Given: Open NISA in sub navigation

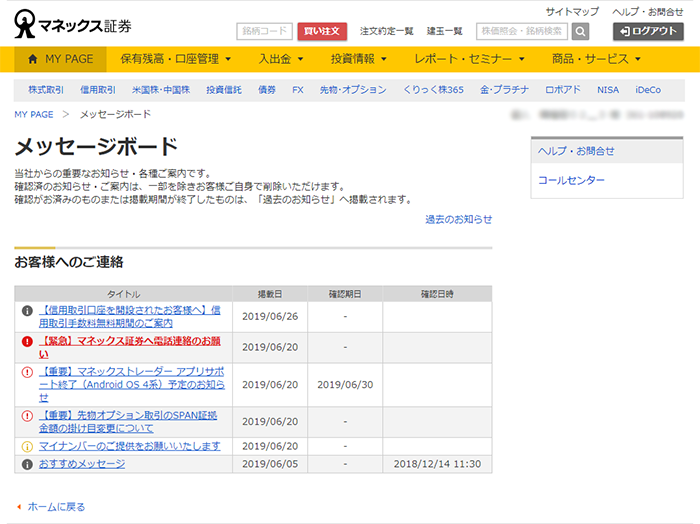Looking at the screenshot, I should (x=608, y=90).
